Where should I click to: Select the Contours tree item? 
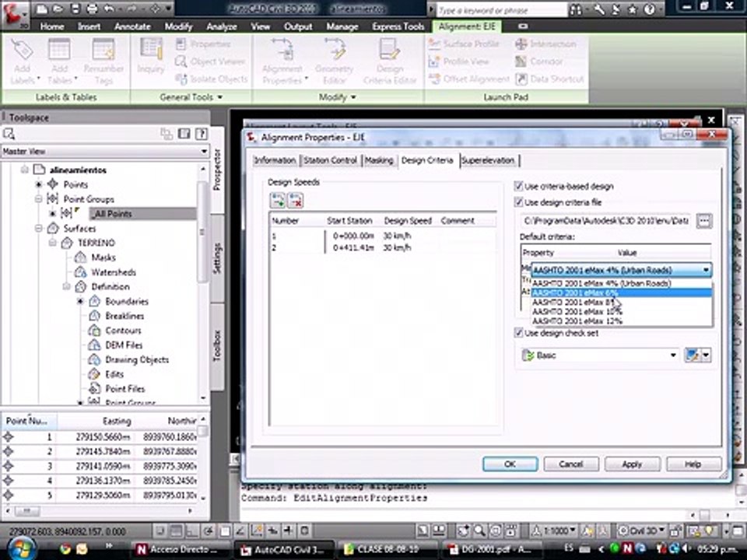tap(123, 331)
